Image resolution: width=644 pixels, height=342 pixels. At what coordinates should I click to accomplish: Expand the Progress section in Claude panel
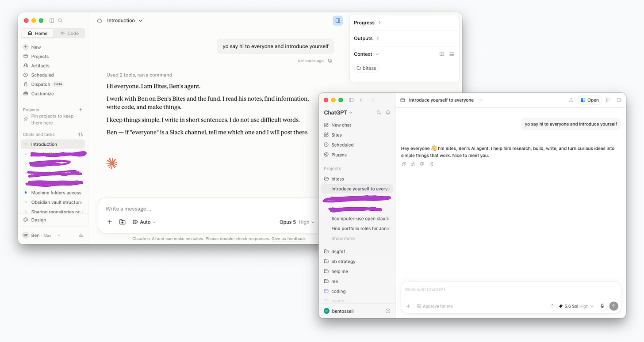(367, 23)
